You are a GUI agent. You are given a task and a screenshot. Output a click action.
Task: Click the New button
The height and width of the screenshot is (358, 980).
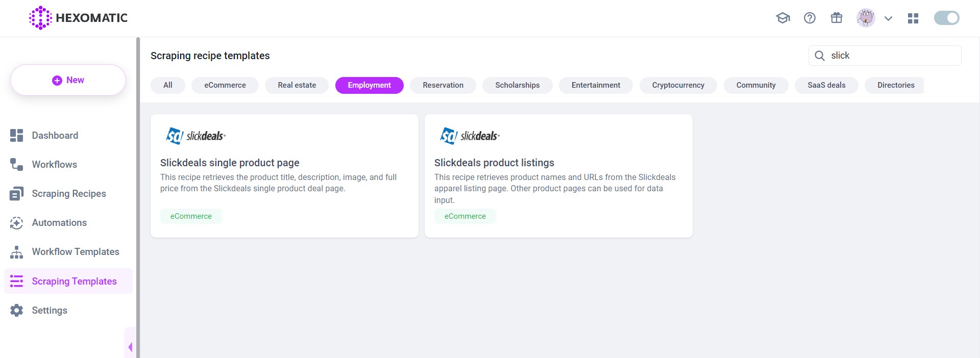[68, 80]
